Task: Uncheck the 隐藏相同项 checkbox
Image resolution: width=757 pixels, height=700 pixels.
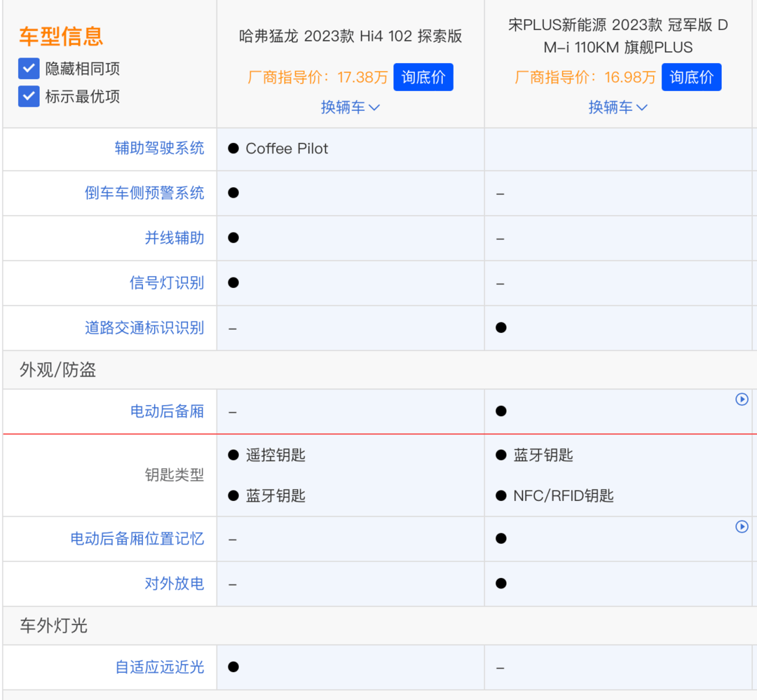Action: (x=29, y=69)
